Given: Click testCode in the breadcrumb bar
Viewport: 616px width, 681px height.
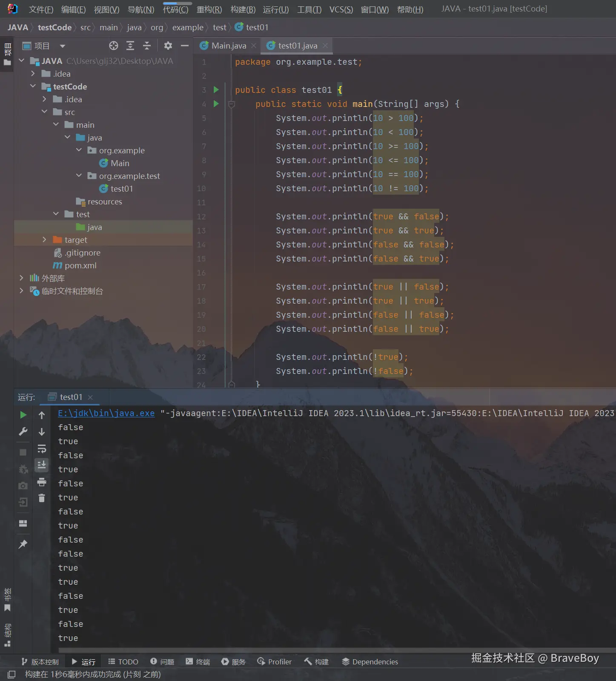Looking at the screenshot, I should [x=54, y=27].
